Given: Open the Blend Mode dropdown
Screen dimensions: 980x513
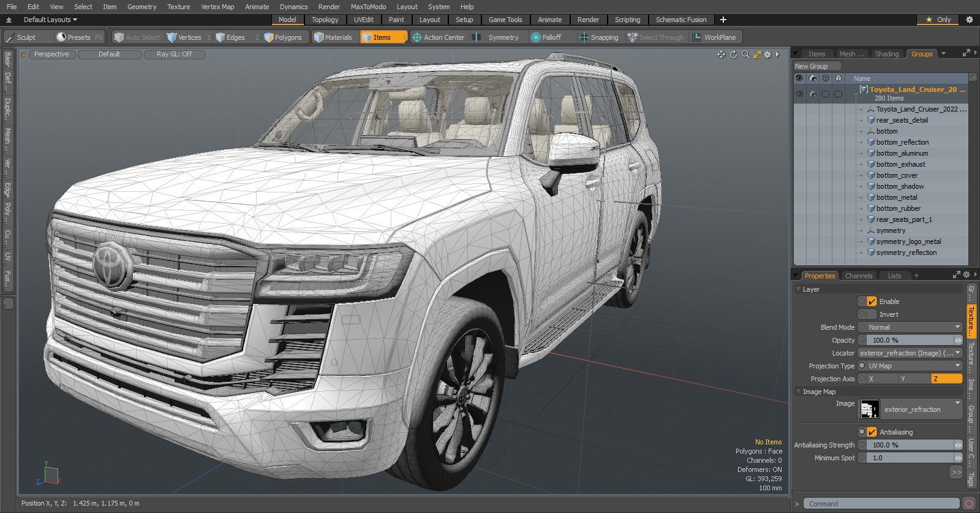Looking at the screenshot, I should 914,327.
